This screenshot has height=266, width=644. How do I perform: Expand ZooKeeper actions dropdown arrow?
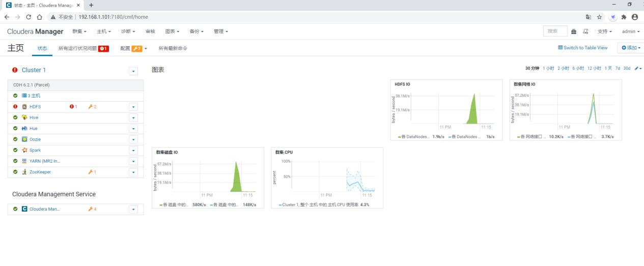[133, 172]
